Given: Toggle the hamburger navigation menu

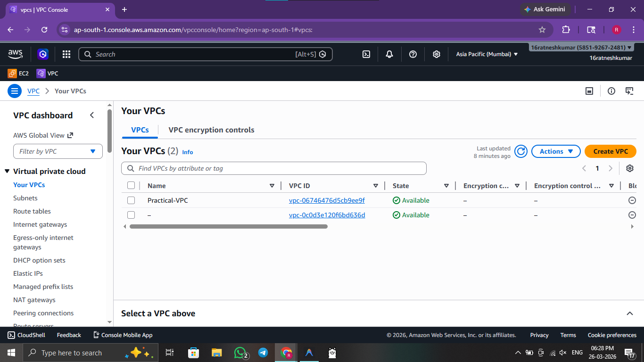Looking at the screenshot, I should click(15, 91).
